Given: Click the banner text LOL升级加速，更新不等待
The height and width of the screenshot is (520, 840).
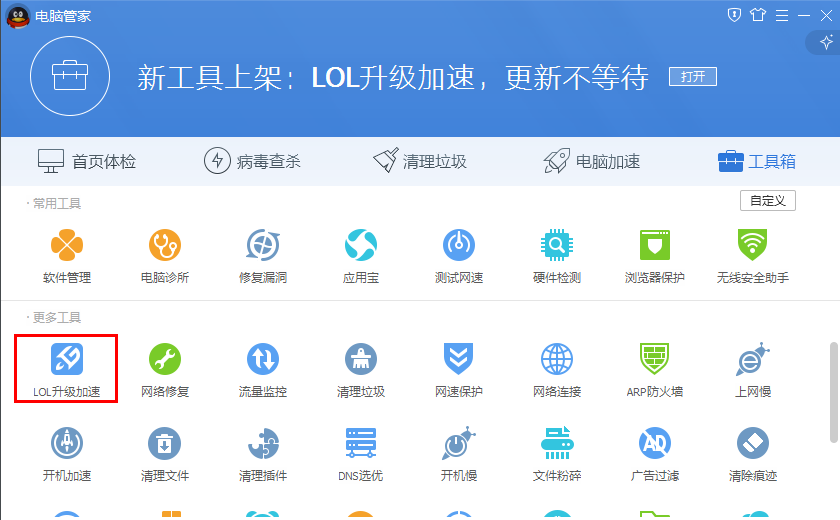Looking at the screenshot, I should tap(479, 78).
